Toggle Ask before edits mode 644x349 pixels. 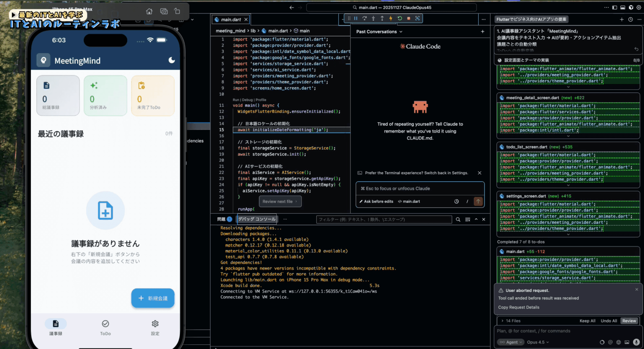(x=376, y=201)
